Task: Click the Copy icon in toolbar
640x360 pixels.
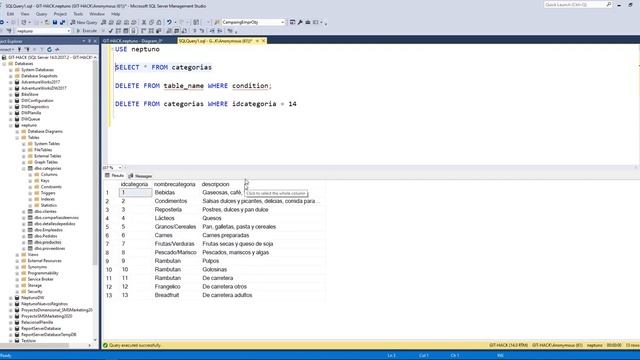Action: point(151,22)
